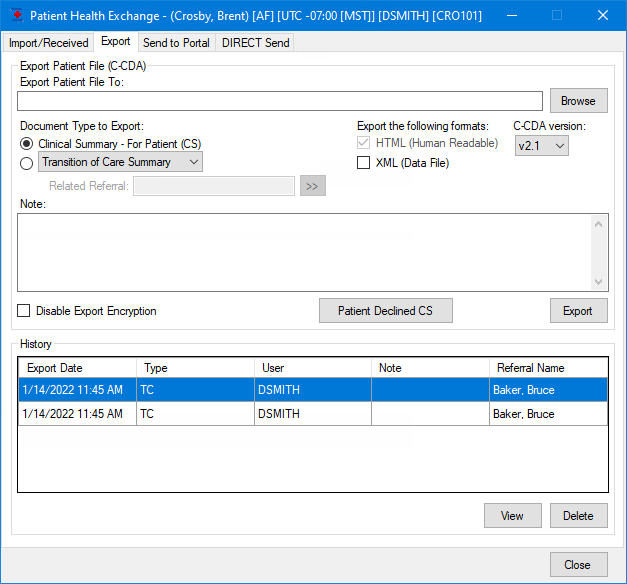Open Transition of Care Summary dropdown

point(120,162)
